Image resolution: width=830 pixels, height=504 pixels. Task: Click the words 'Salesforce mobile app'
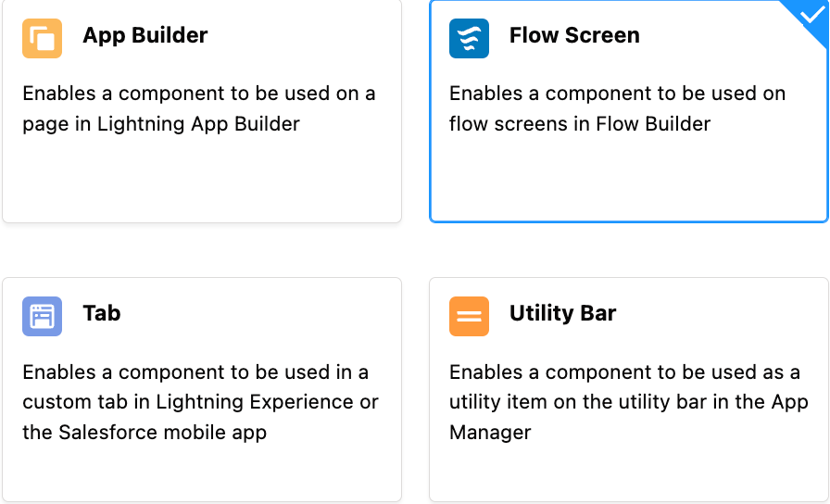162,433
